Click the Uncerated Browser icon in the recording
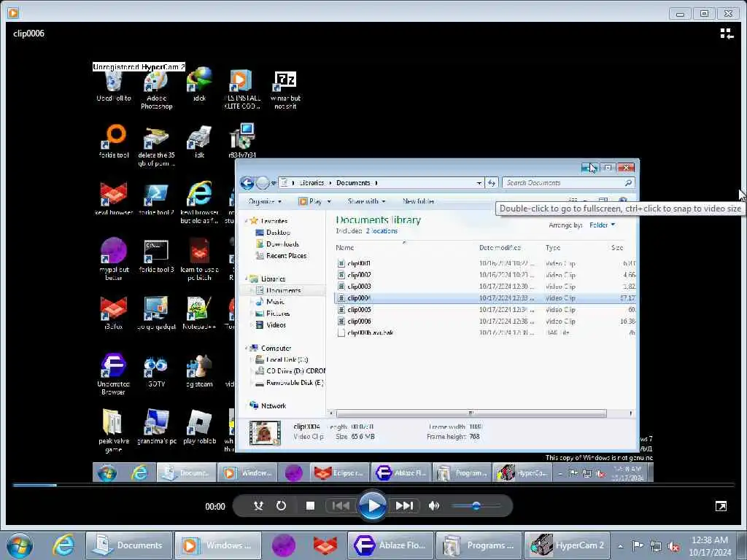The height and width of the screenshot is (560, 747). click(x=113, y=374)
